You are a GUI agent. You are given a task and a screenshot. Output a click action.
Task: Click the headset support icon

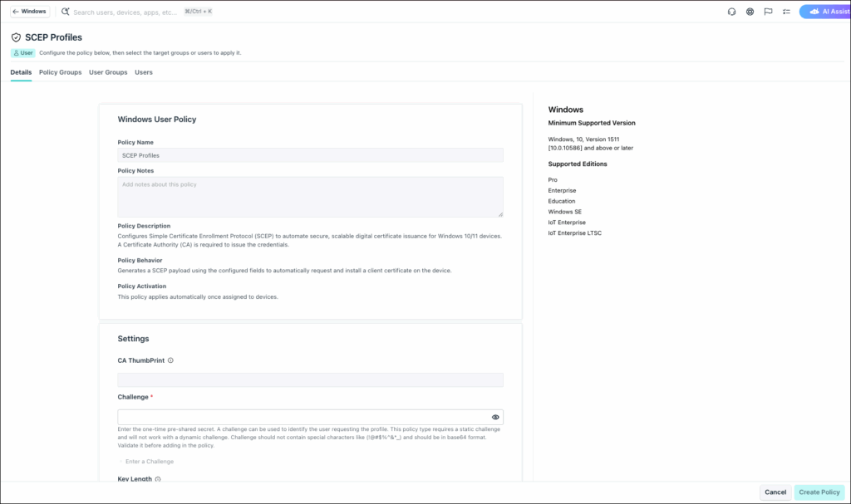(x=731, y=12)
